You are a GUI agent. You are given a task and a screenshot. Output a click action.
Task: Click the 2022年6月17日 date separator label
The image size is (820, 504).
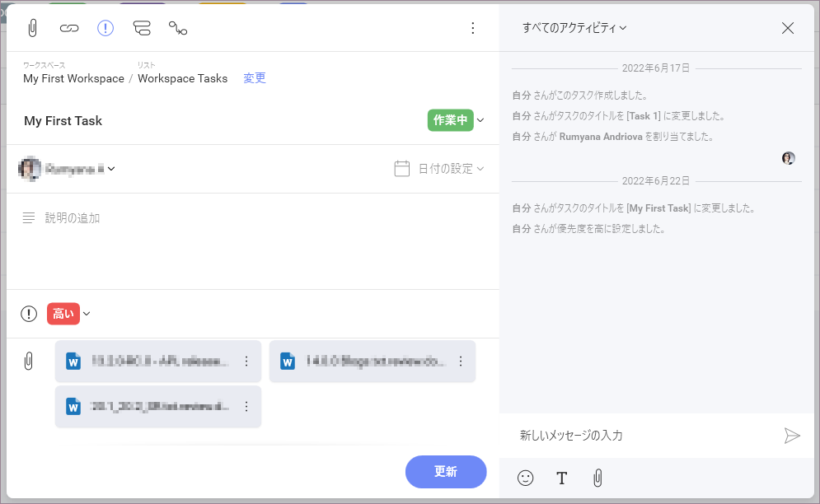[656, 68]
